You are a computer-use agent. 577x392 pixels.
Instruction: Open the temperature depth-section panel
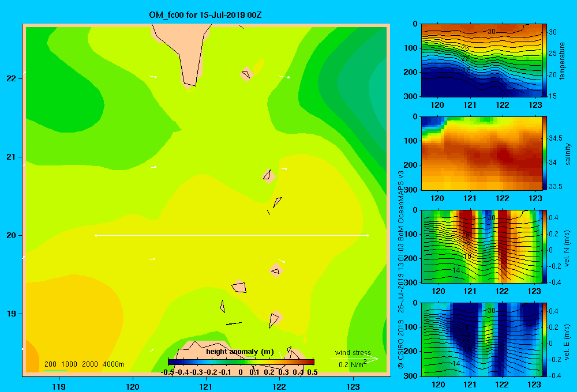(x=481, y=61)
